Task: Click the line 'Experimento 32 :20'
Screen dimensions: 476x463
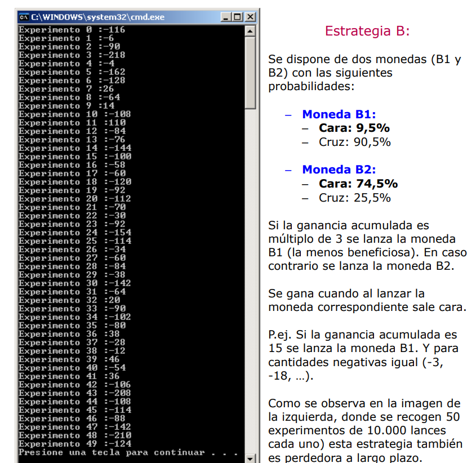Action: point(69,300)
